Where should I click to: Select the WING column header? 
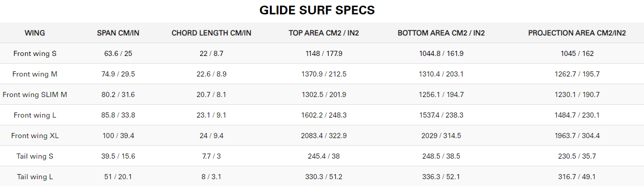click(x=35, y=33)
